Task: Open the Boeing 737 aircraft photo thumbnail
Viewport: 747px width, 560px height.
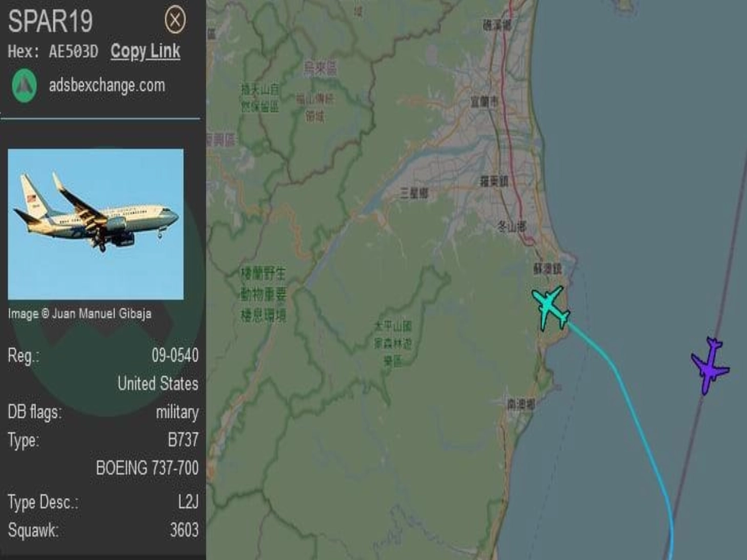Action: 96,224
